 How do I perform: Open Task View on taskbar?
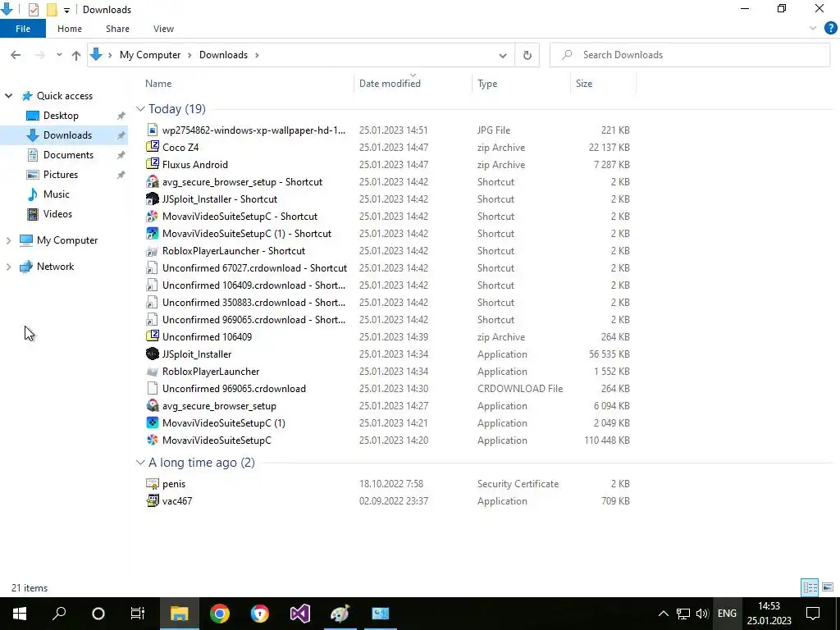138,614
